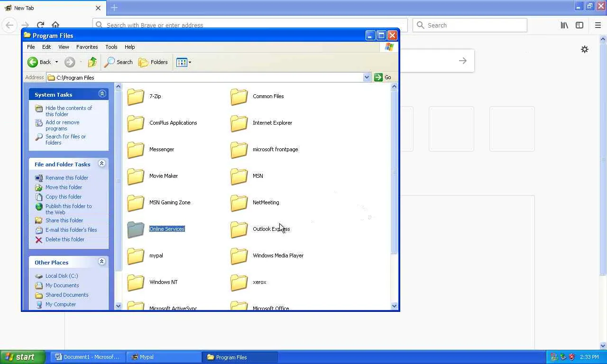Click the green Back arrow icon
The width and height of the screenshot is (607, 364).
point(33,62)
